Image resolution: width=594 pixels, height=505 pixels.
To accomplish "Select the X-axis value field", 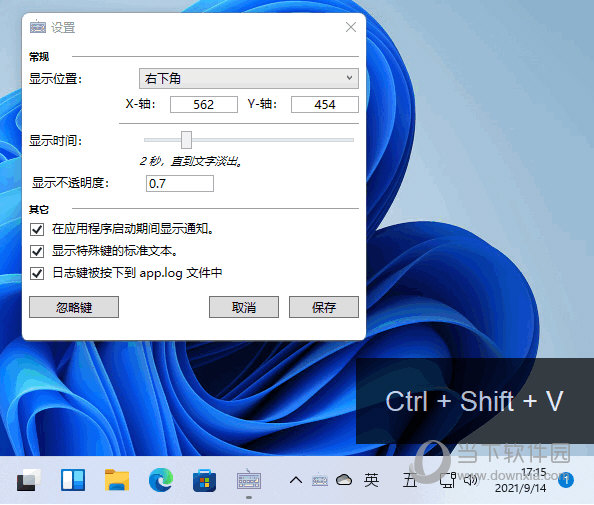I will 204,105.
